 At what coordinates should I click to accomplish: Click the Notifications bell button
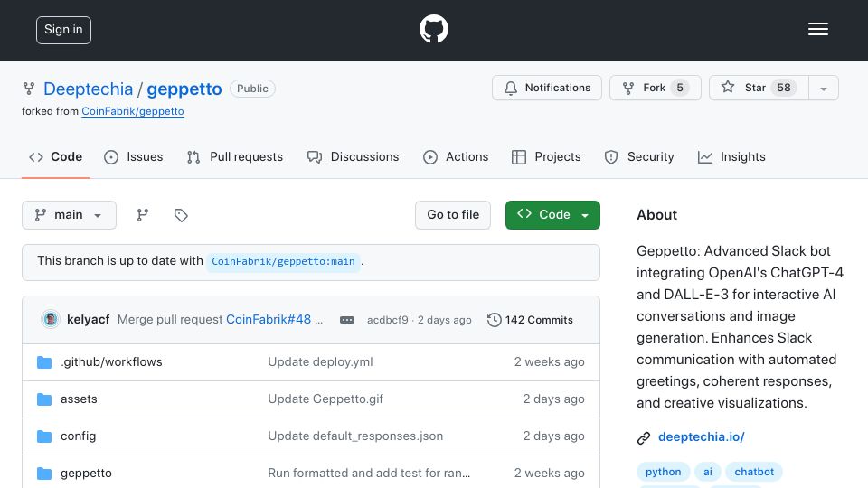coord(547,88)
